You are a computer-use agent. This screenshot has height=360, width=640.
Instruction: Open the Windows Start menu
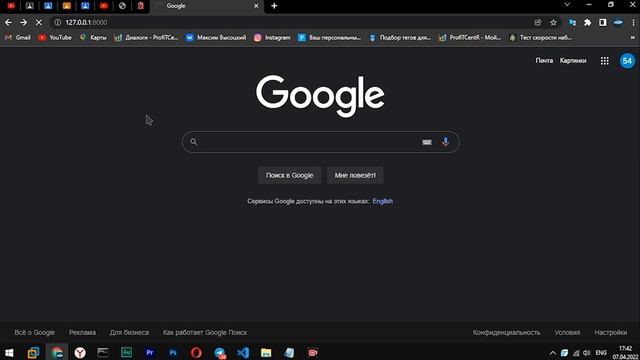click(x=9, y=352)
